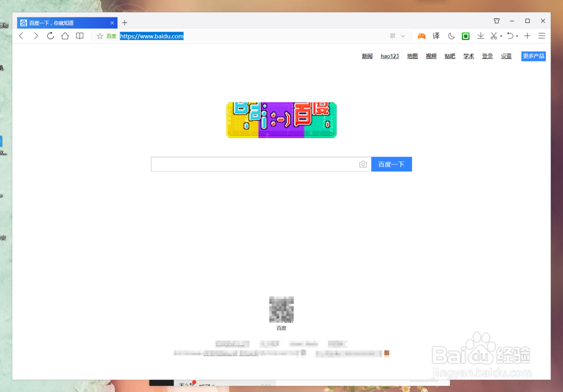Click the Baidu pixel-art logo
The image size is (563, 392).
click(281, 119)
